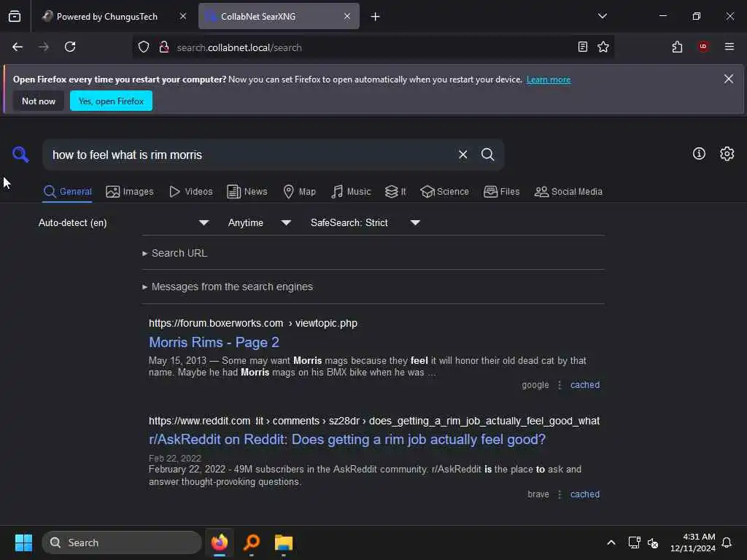Viewport: 747px width, 560px height.
Task: Switch to the It category tab
Action: pos(395,192)
